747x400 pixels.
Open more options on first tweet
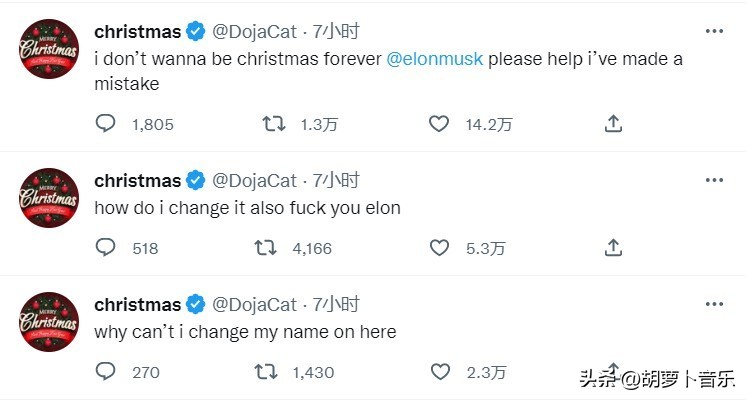(714, 32)
